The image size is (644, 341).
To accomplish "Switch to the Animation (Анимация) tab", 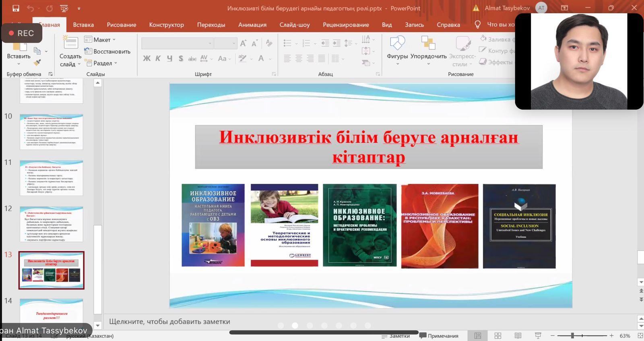I will (x=252, y=25).
